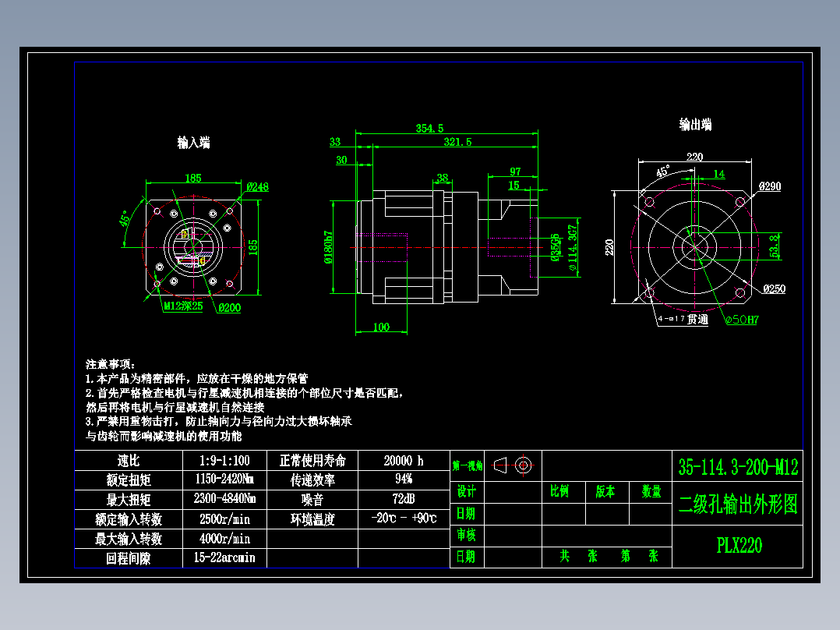
Task: Select the first-angle projection cone symbol
Action: (499, 464)
